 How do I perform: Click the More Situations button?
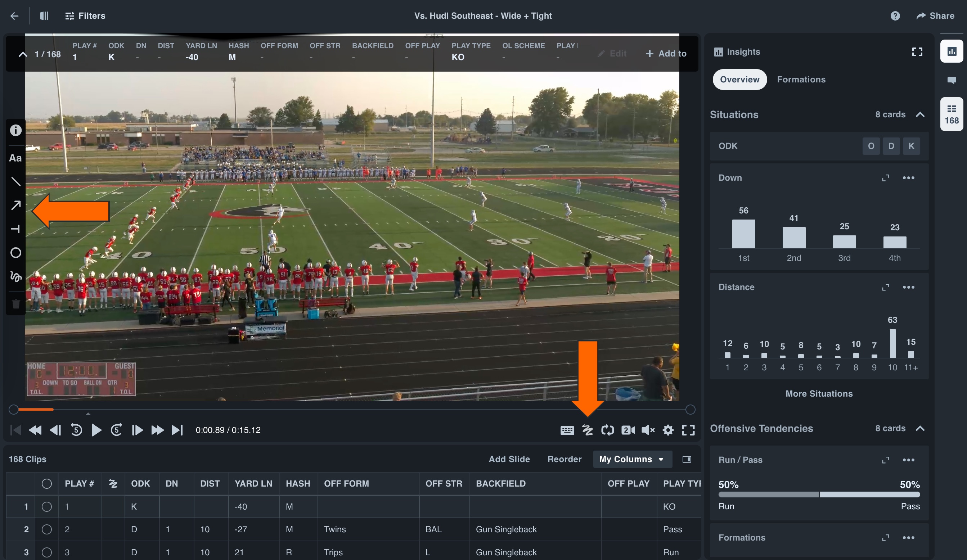tap(819, 393)
